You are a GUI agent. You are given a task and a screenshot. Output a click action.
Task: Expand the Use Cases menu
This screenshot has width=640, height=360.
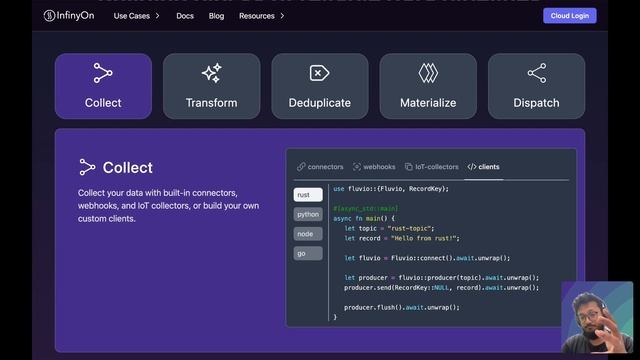pos(136,16)
